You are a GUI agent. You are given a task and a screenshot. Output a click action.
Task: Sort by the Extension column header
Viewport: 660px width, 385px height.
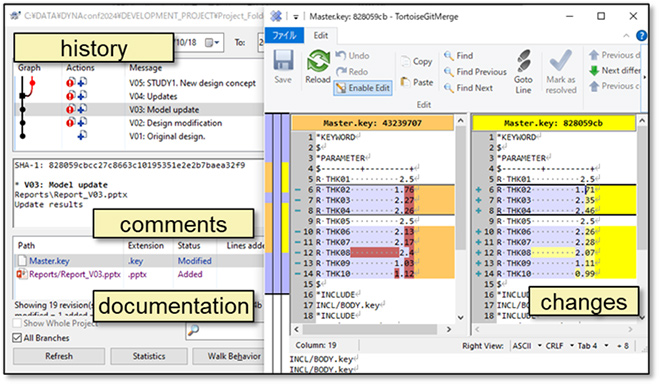[x=146, y=245]
